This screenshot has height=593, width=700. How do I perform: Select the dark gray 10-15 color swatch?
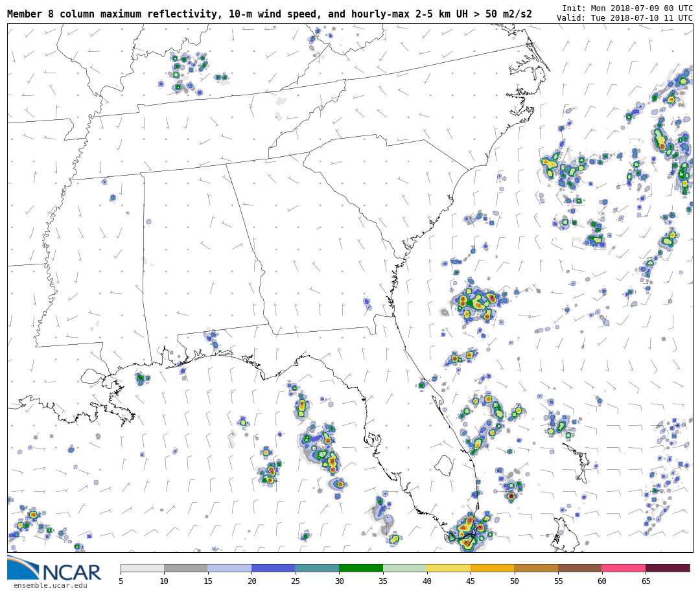[186, 568]
